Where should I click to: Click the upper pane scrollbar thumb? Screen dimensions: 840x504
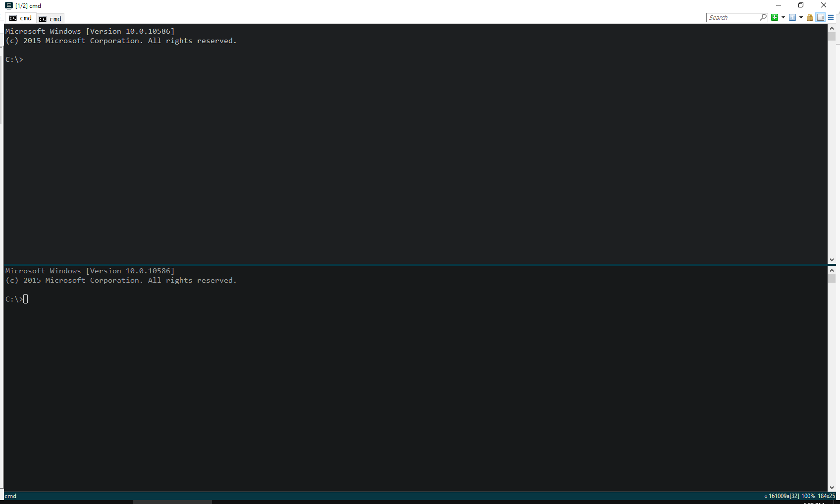point(832,37)
